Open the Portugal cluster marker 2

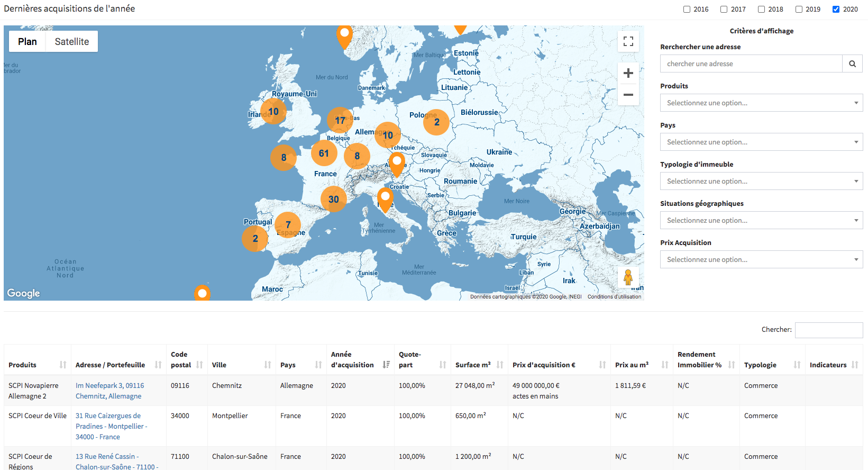[255, 239]
